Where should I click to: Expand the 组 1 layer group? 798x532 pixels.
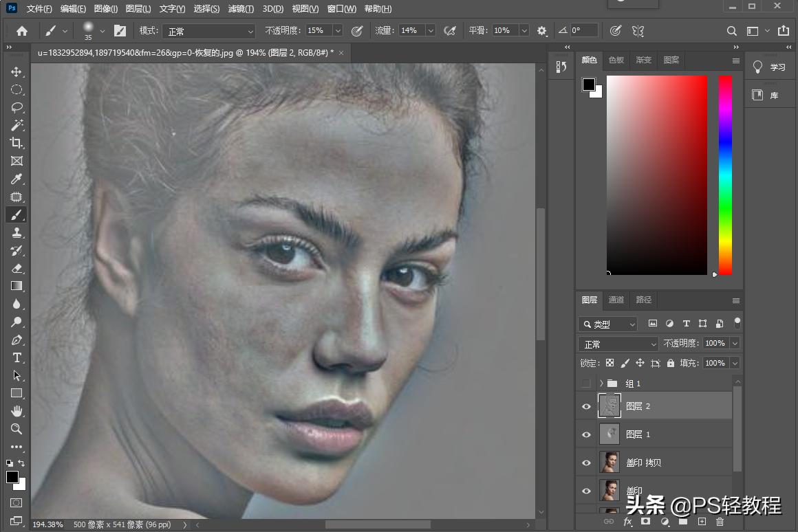click(x=601, y=384)
